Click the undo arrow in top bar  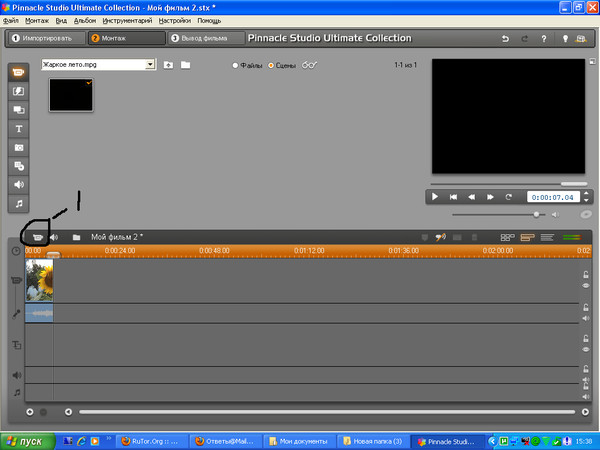(505, 39)
